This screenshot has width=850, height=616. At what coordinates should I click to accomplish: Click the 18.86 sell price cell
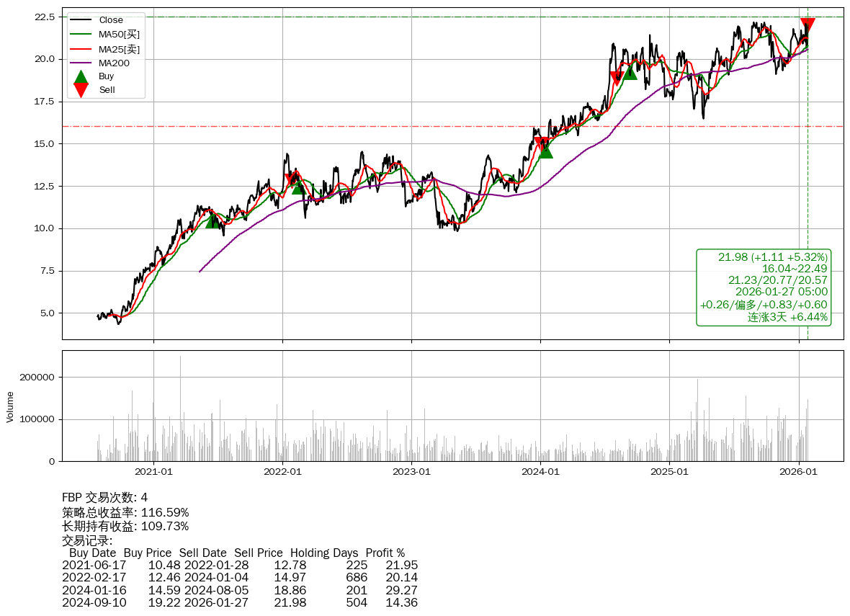(290, 590)
